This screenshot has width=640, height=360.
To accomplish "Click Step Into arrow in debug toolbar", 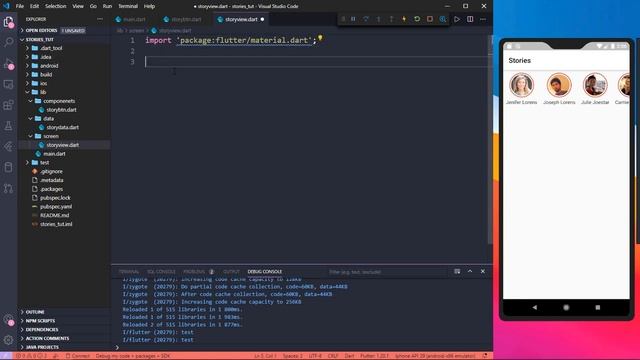I will (379, 19).
